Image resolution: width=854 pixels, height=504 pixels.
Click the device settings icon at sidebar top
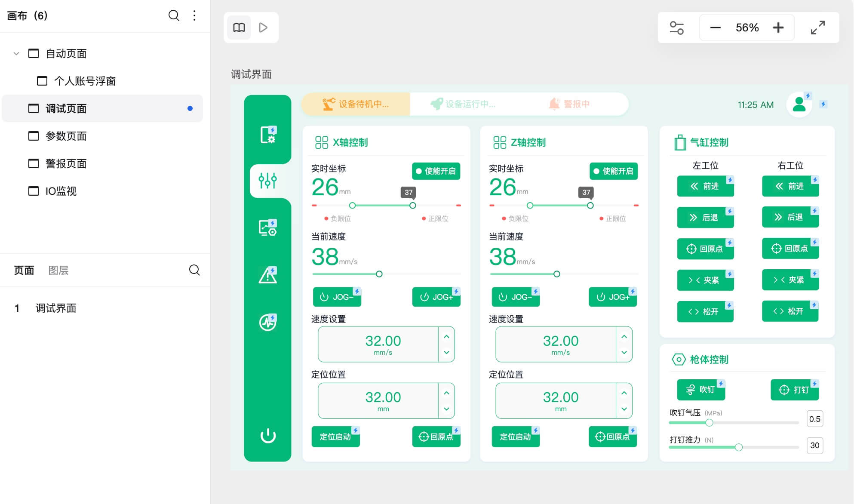click(x=268, y=134)
